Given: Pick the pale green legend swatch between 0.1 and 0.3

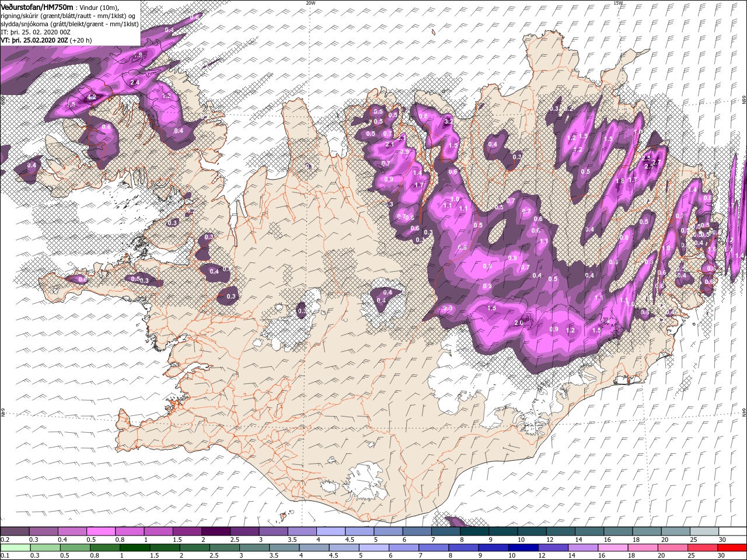Looking at the screenshot, I should coord(15,548).
